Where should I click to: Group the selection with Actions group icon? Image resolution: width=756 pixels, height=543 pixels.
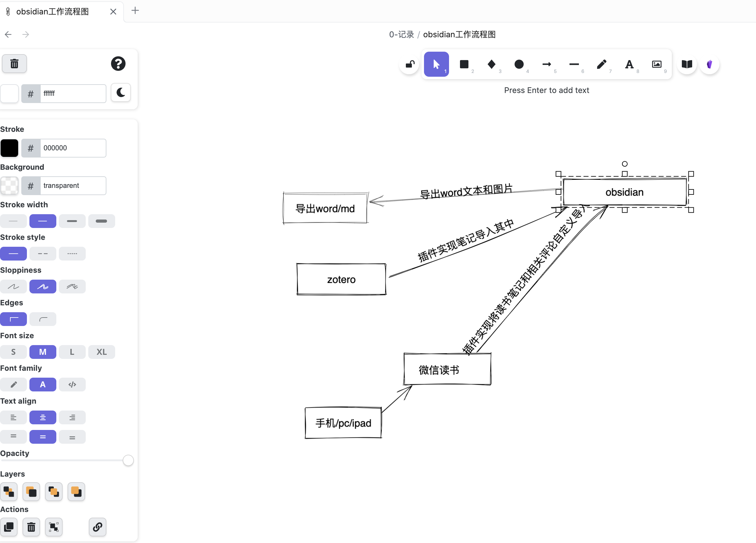(x=54, y=527)
